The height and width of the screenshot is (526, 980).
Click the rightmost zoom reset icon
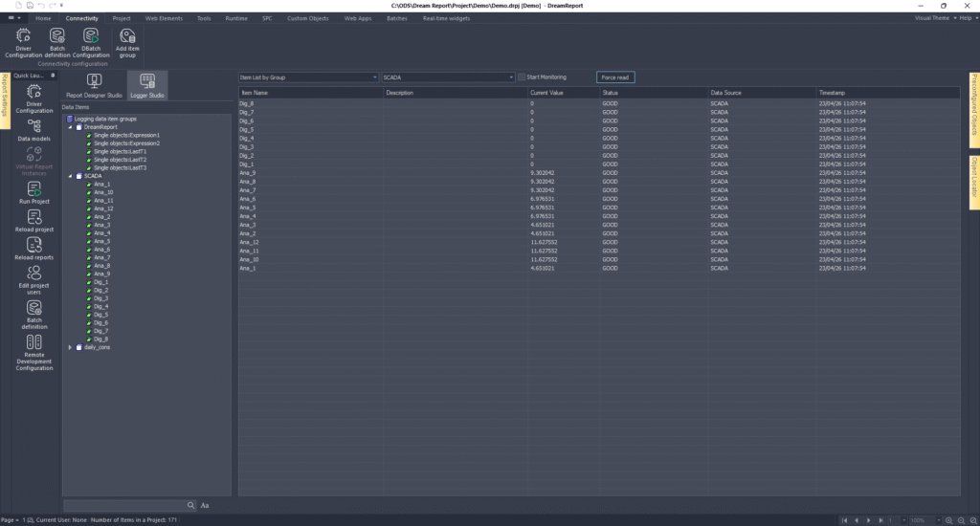pos(973,520)
